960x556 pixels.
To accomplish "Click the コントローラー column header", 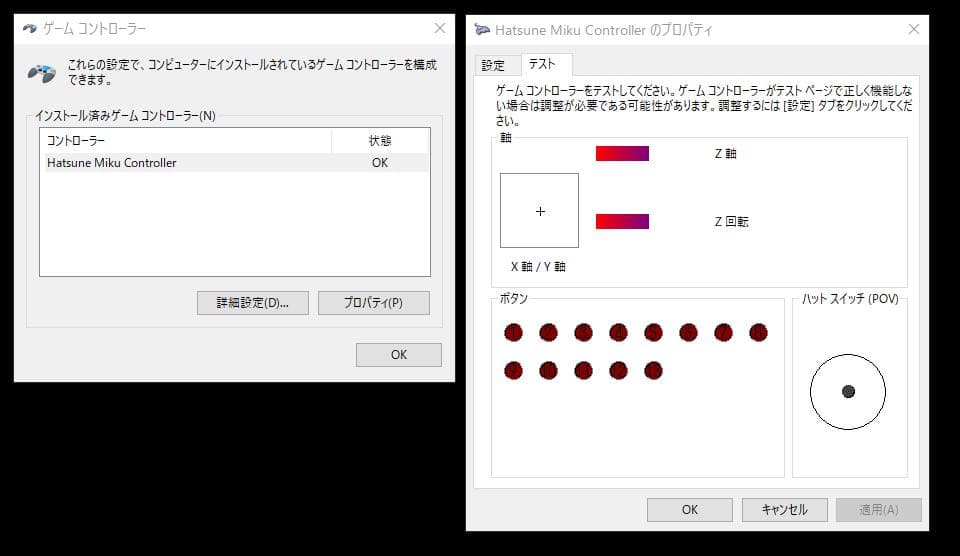I will pyautogui.click(x=186, y=141).
